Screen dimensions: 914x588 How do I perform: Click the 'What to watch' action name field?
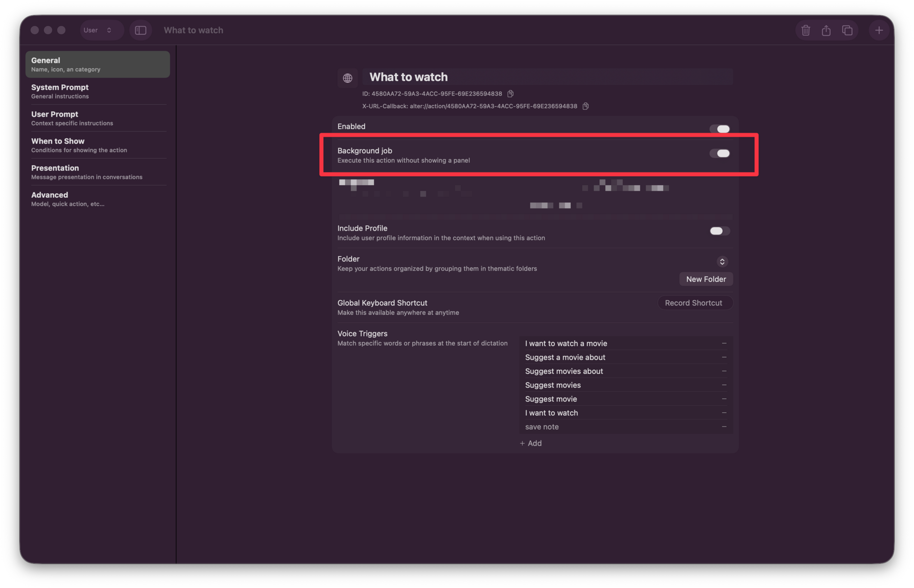[x=547, y=77]
